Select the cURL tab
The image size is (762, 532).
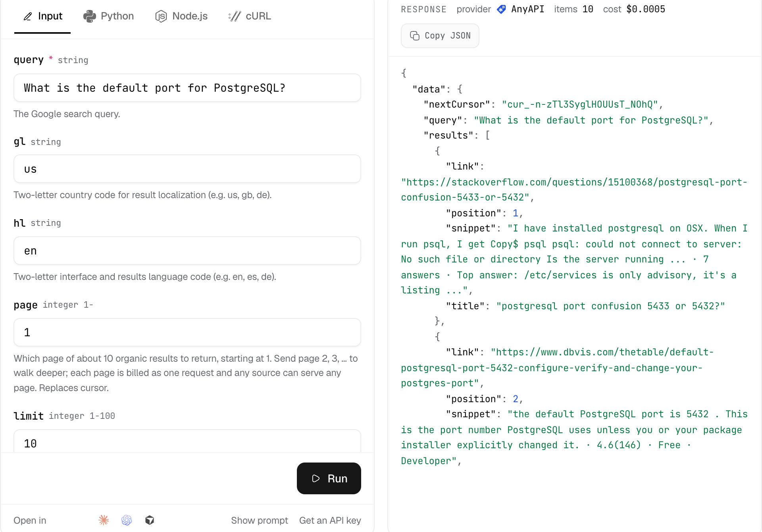(x=250, y=16)
